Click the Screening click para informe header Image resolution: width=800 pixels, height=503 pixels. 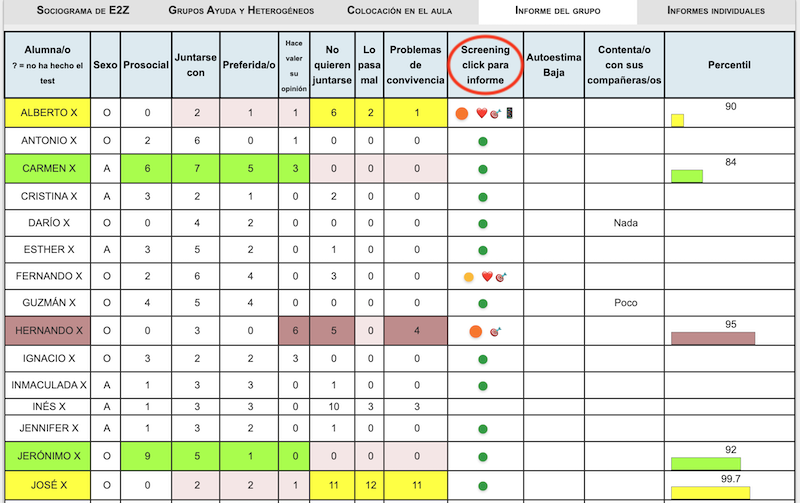[484, 64]
